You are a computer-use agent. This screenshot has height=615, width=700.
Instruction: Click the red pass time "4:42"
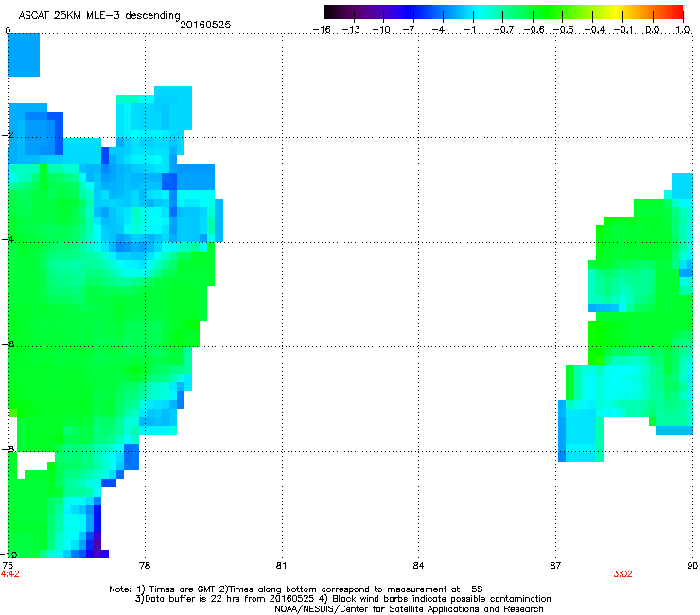[9, 574]
